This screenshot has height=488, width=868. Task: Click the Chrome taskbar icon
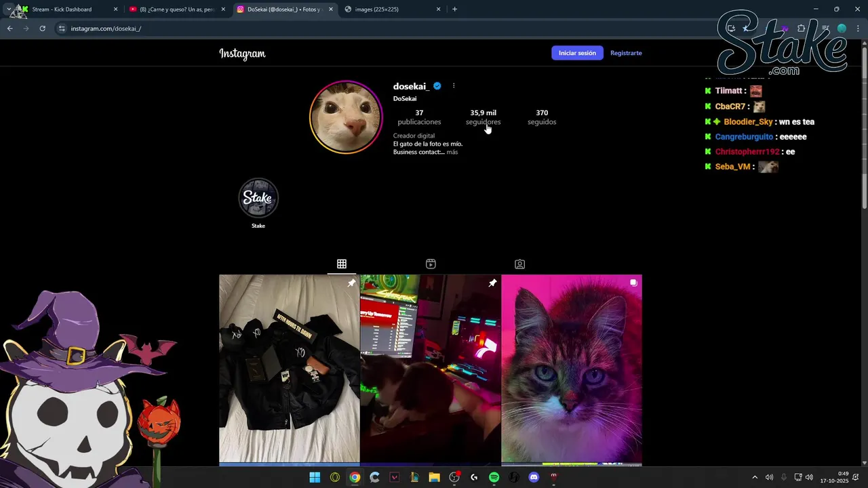point(355,477)
